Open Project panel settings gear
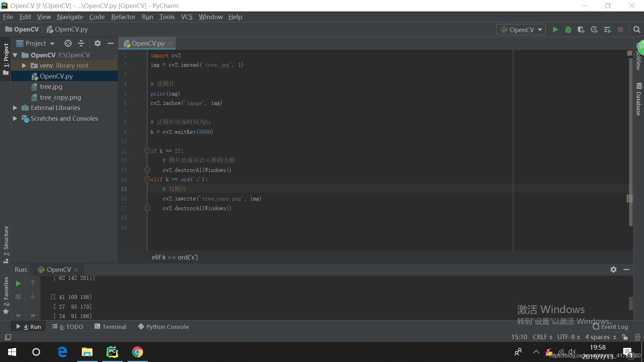The image size is (644, 362). tap(98, 43)
